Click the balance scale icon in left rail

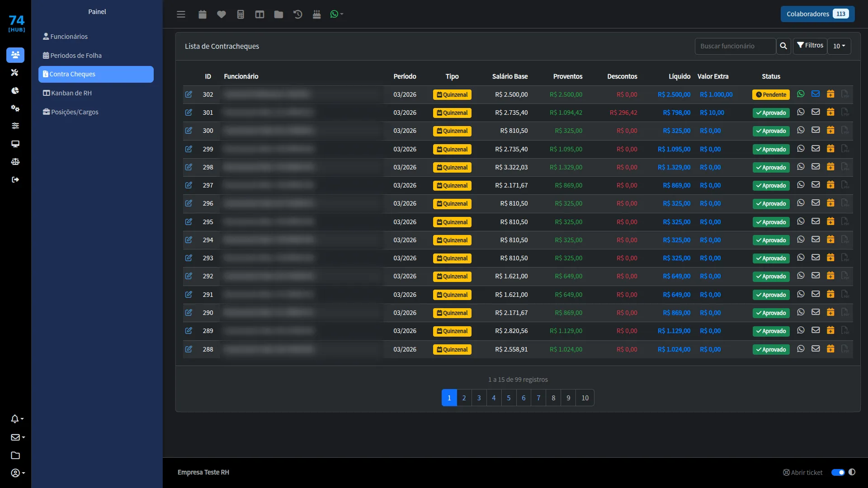coord(15,161)
